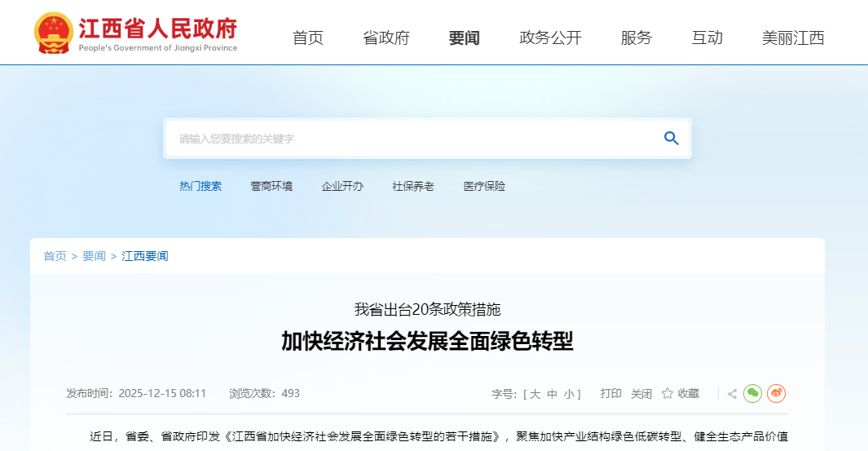This screenshot has width=868, height=451.
Task: Click the star icon beside 收藏
Action: [x=668, y=394]
